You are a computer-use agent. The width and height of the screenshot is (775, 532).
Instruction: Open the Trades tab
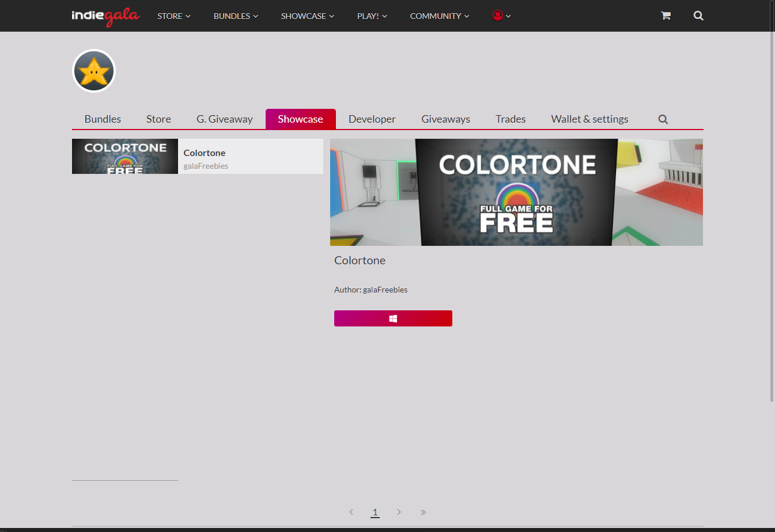click(511, 119)
